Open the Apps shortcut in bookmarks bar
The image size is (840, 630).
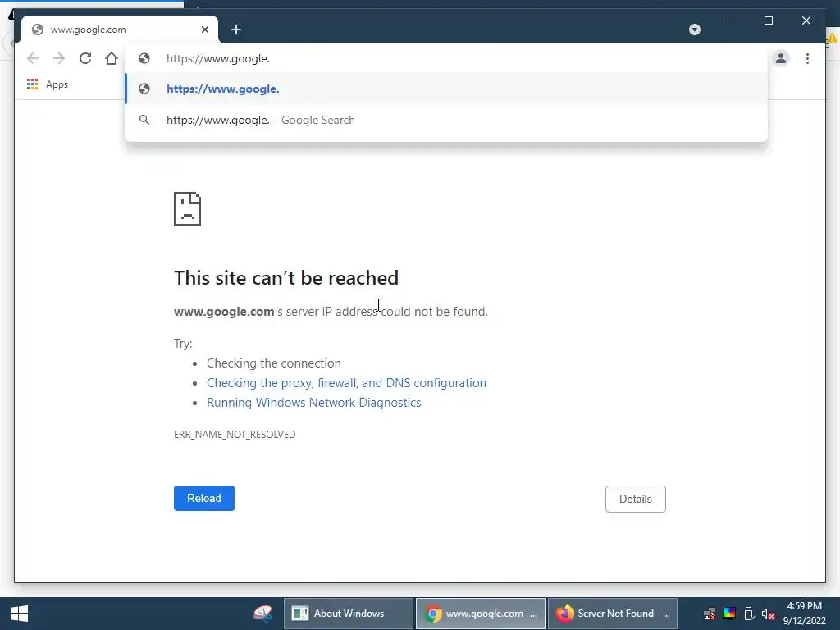click(x=47, y=84)
